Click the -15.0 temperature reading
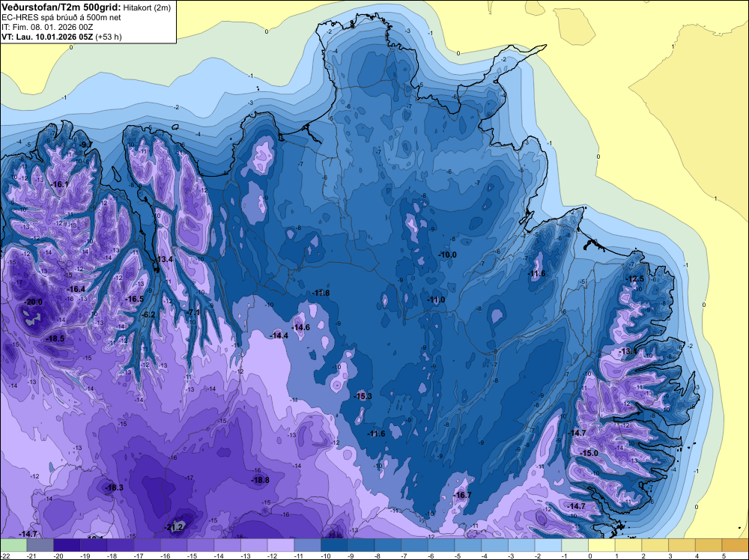The height and width of the screenshot is (560, 749). 589,453
